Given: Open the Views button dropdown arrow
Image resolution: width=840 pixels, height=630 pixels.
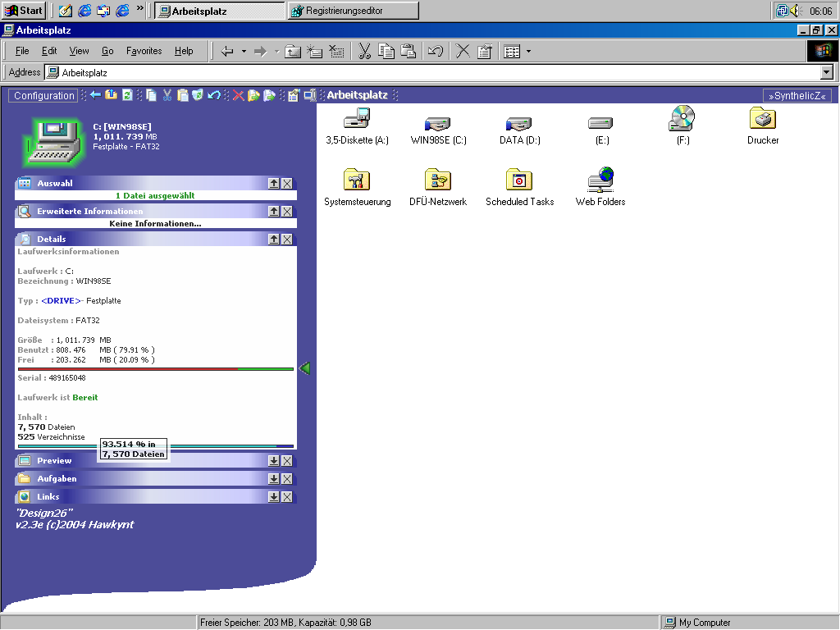Looking at the screenshot, I should 529,52.
